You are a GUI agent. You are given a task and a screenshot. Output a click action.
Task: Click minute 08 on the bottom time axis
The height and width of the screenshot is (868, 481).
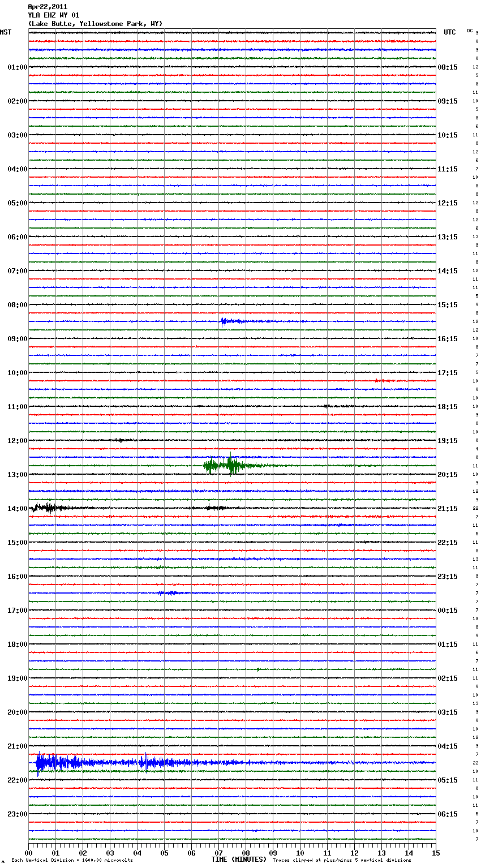(x=246, y=853)
